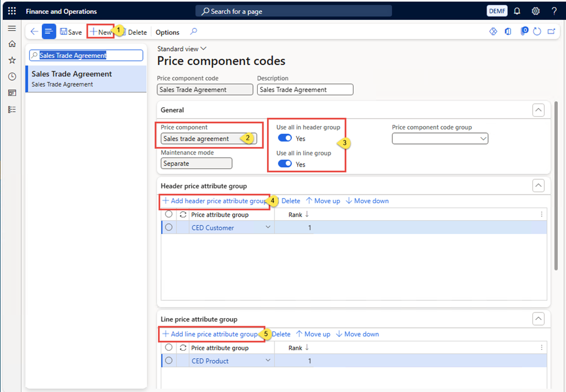Collapse the General section
This screenshot has width=566, height=392.
tap(538, 110)
